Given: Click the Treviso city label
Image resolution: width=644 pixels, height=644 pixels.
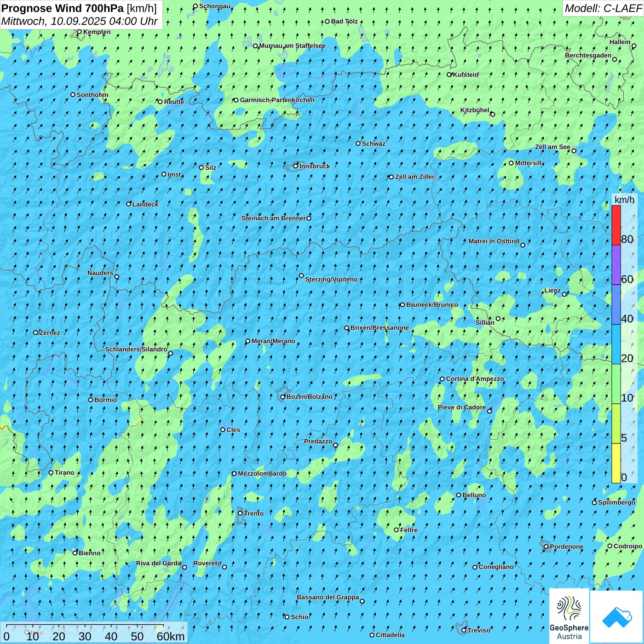Looking at the screenshot, I should [x=479, y=630].
